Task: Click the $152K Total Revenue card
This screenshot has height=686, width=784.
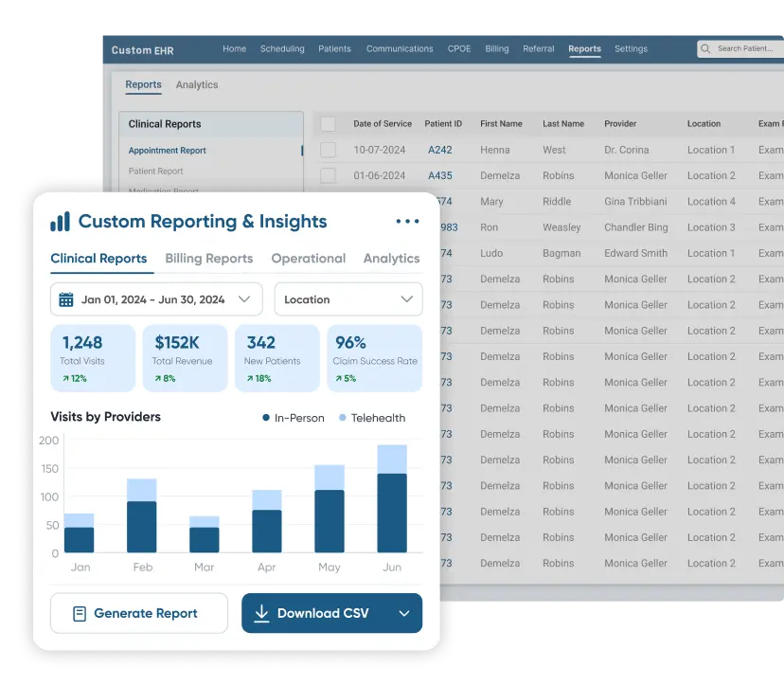Action: coord(185,358)
